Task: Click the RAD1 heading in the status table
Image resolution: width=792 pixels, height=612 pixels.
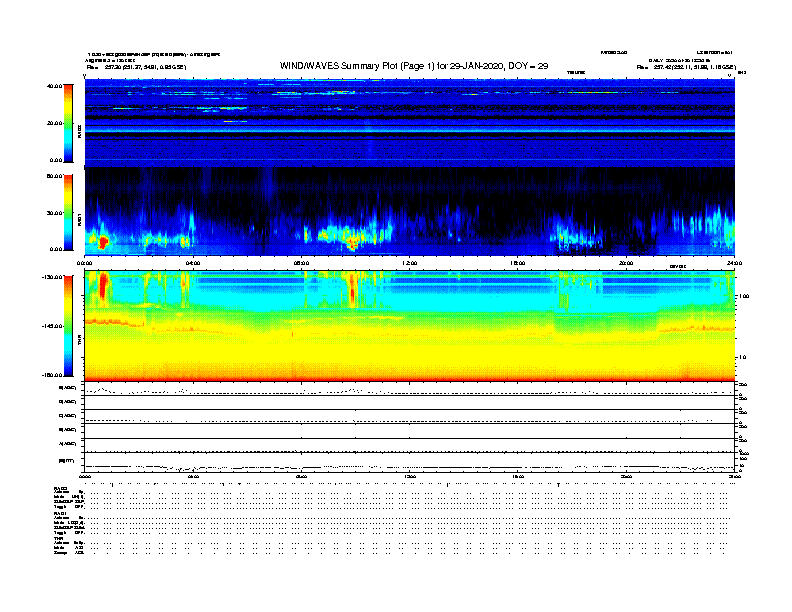Action: [60, 514]
